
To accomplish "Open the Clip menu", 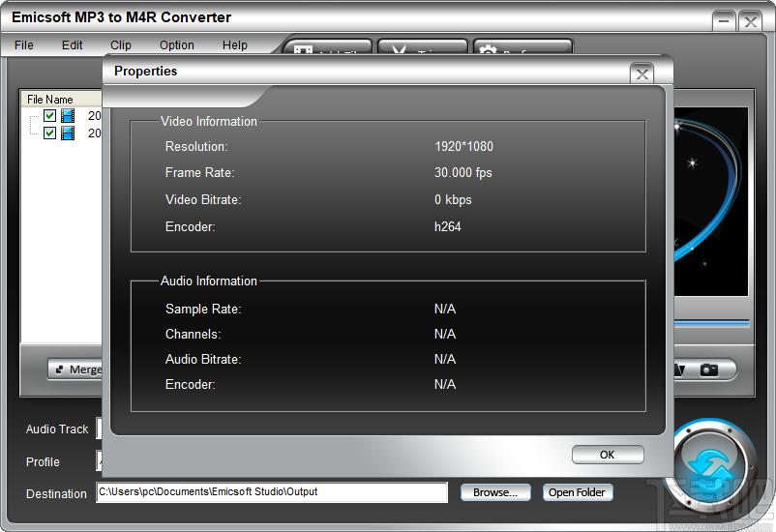I will [121, 45].
